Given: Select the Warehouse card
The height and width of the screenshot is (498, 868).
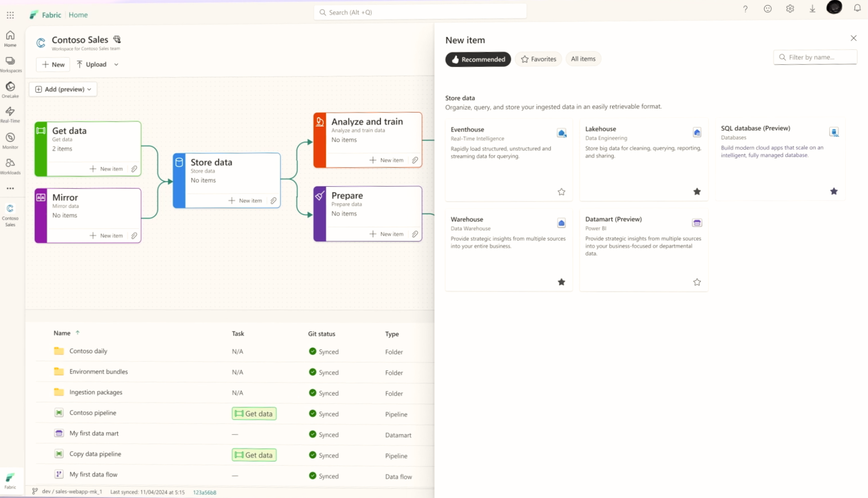Looking at the screenshot, I should (509, 251).
